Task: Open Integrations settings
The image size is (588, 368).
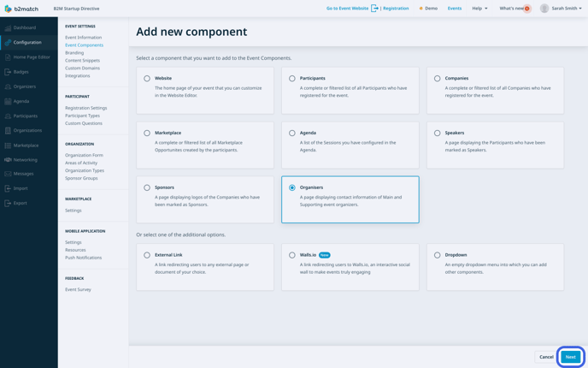Action: [x=77, y=76]
